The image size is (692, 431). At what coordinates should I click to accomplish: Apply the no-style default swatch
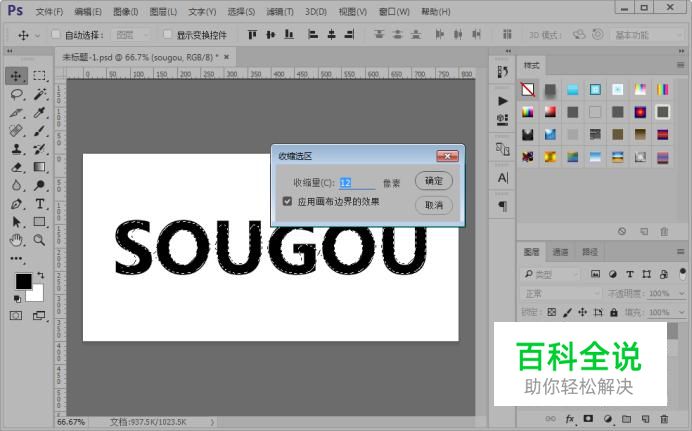pos(527,90)
